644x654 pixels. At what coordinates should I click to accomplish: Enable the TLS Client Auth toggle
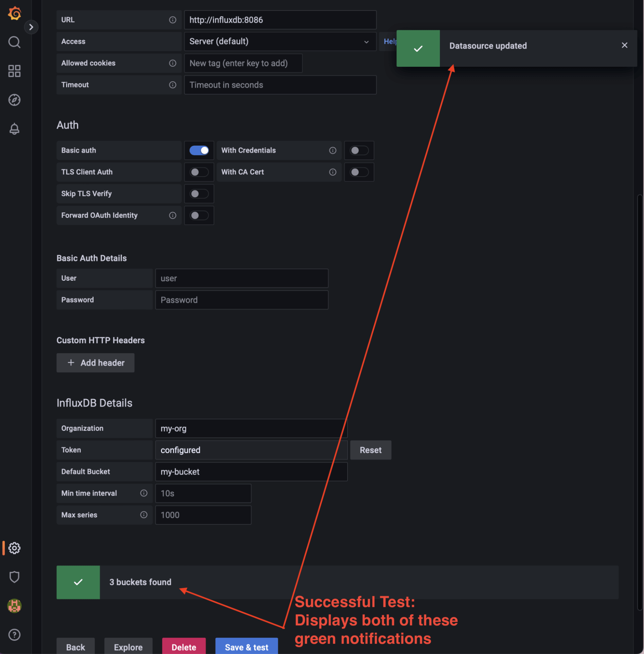coord(199,172)
